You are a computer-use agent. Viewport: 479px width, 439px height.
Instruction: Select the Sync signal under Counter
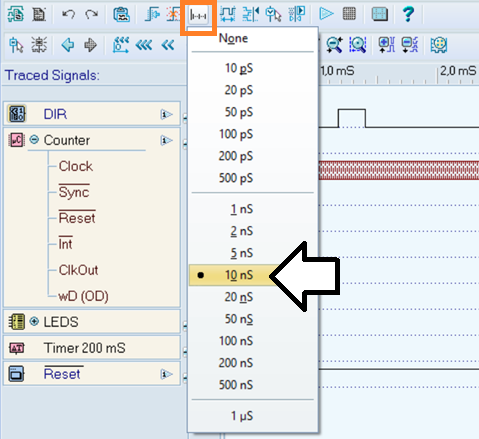click(x=74, y=192)
